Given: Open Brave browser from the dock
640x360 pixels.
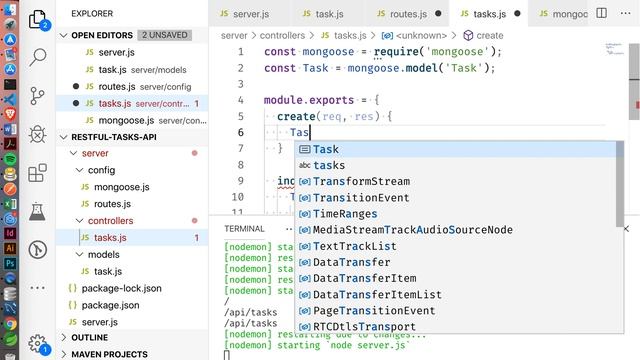Looking at the screenshot, I should [10, 114].
